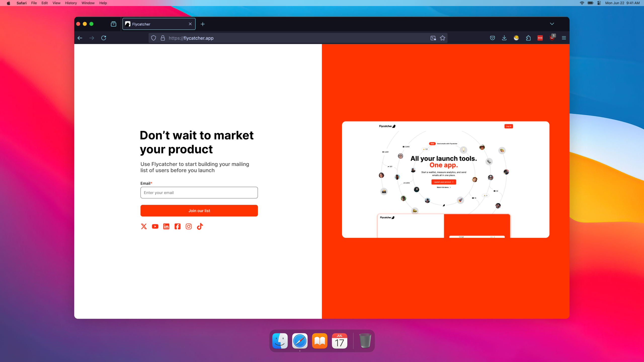Save page to Pocket
Viewport: 644px width, 362px height.
[492, 38]
